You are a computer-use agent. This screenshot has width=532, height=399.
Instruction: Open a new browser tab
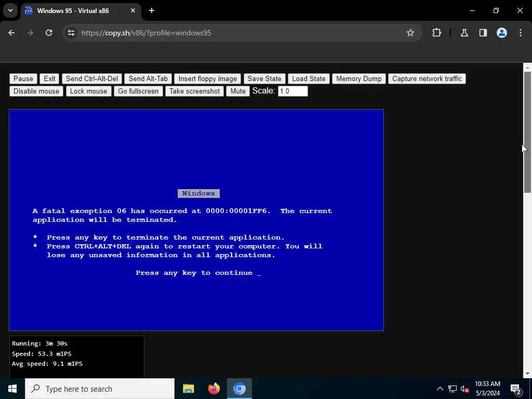[x=152, y=11]
